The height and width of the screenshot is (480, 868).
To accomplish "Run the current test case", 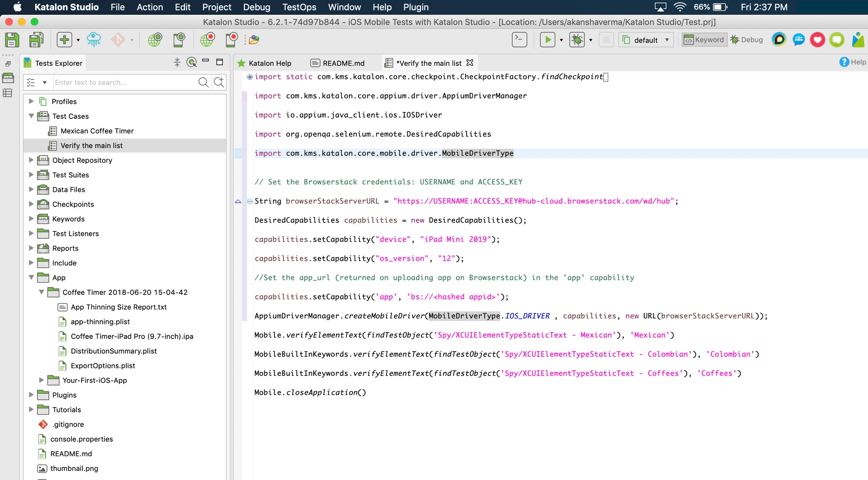I will pos(548,40).
